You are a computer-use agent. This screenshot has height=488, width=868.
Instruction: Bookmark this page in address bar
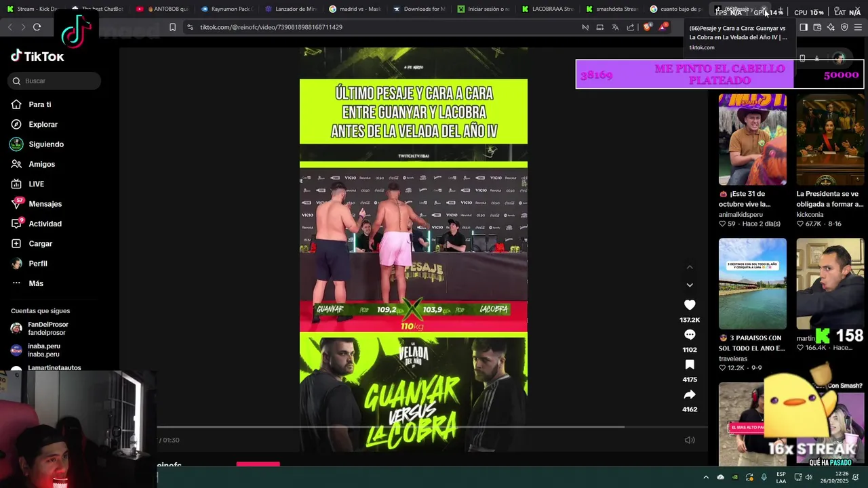172,27
